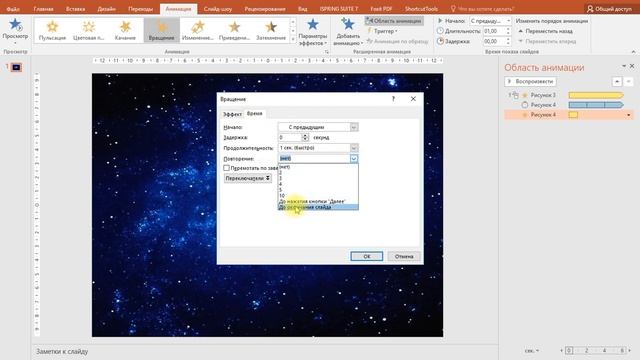Open the Продолжительность dropdown in the dialog

click(354, 148)
